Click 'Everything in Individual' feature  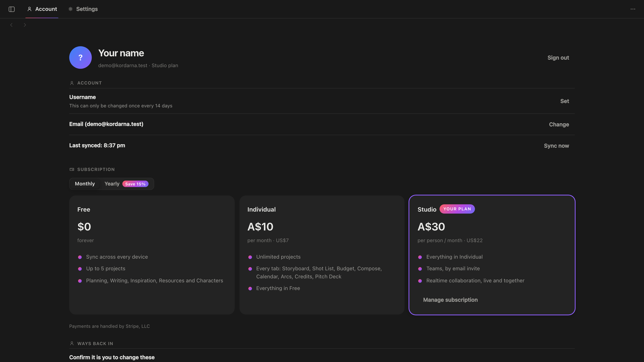coord(454,257)
